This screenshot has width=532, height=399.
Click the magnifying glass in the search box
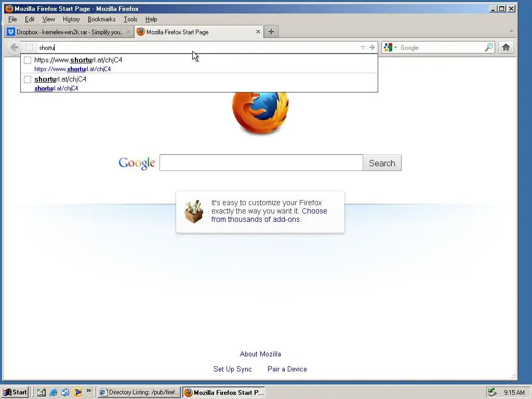(x=488, y=47)
